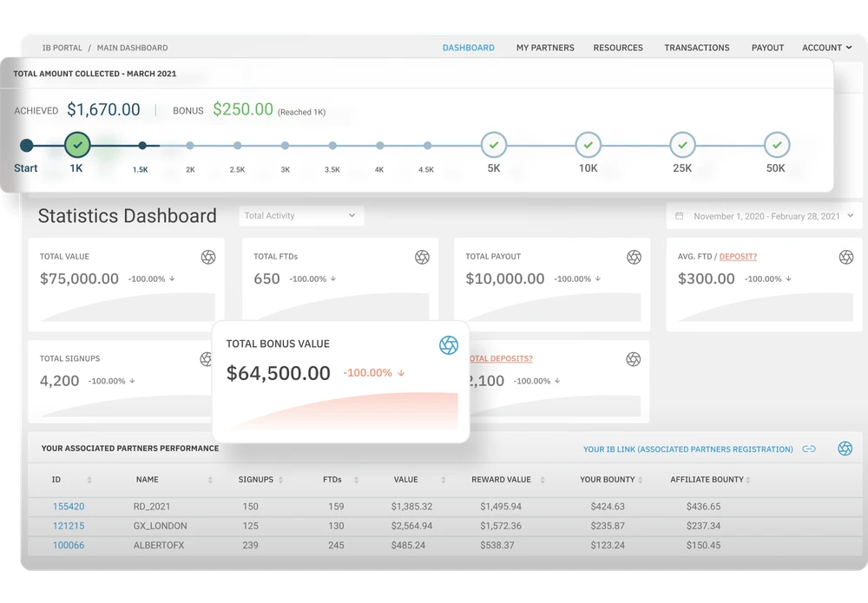
Task: Click the value $2,564.94 in the table
Action: tap(411, 526)
